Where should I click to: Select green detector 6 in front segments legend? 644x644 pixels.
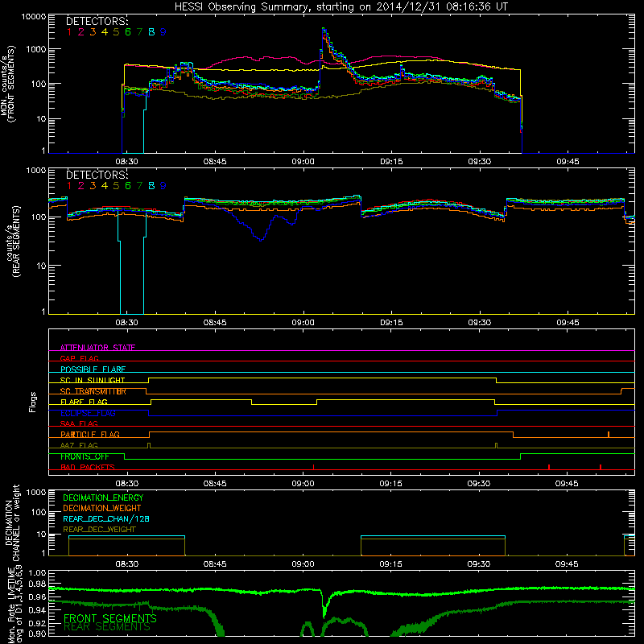tap(128, 32)
